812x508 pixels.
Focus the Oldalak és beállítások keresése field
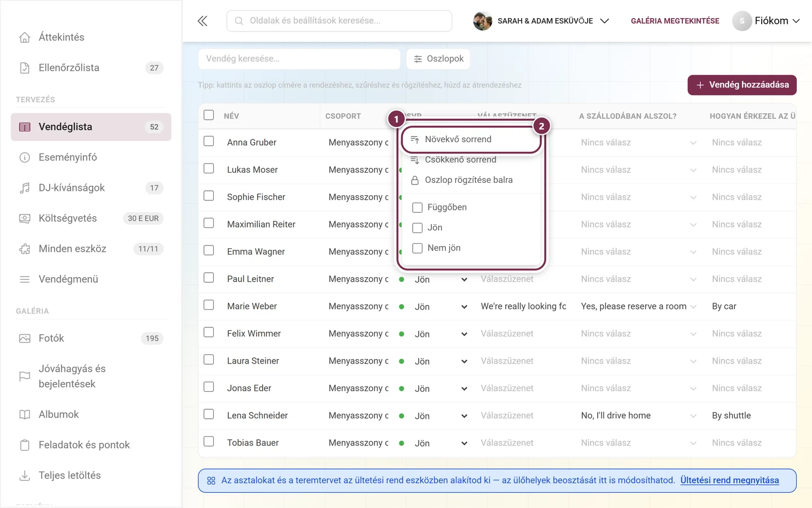(x=339, y=21)
